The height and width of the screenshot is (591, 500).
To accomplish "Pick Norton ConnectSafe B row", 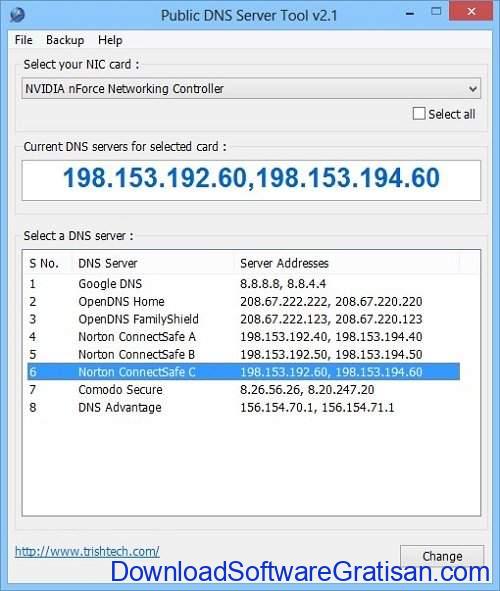I will coord(243,354).
